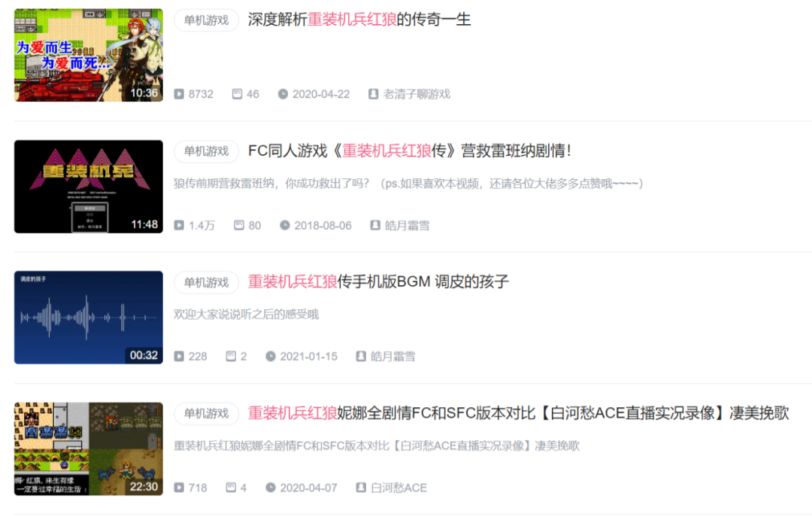Visit uploader 皓月霜雪 on 2018-08-06 video
This screenshot has height=517, width=812.
[407, 226]
